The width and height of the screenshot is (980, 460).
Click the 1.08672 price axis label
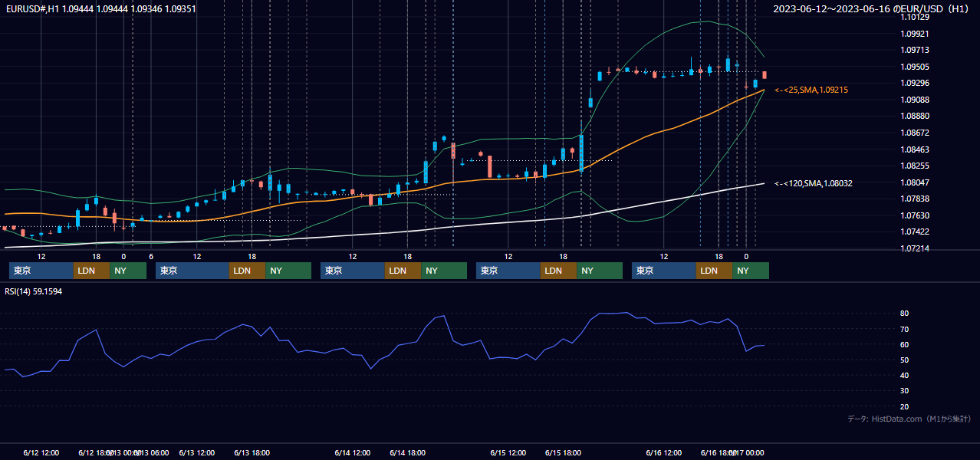pyautogui.click(x=916, y=133)
